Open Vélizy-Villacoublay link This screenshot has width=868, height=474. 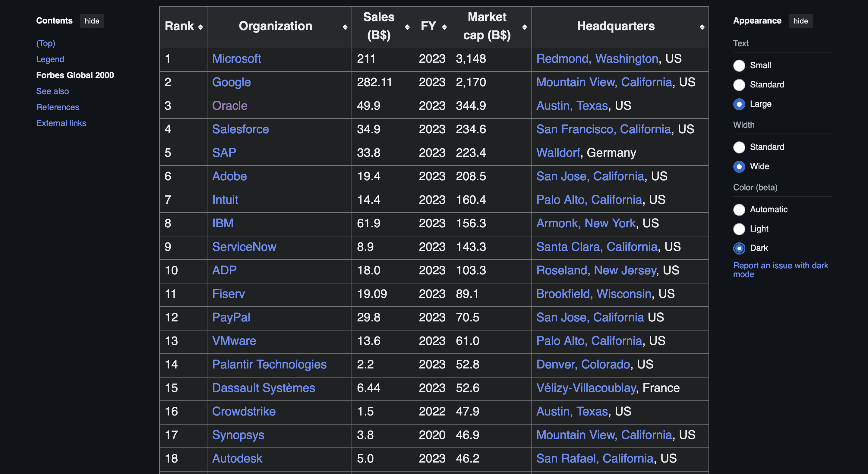(x=586, y=388)
